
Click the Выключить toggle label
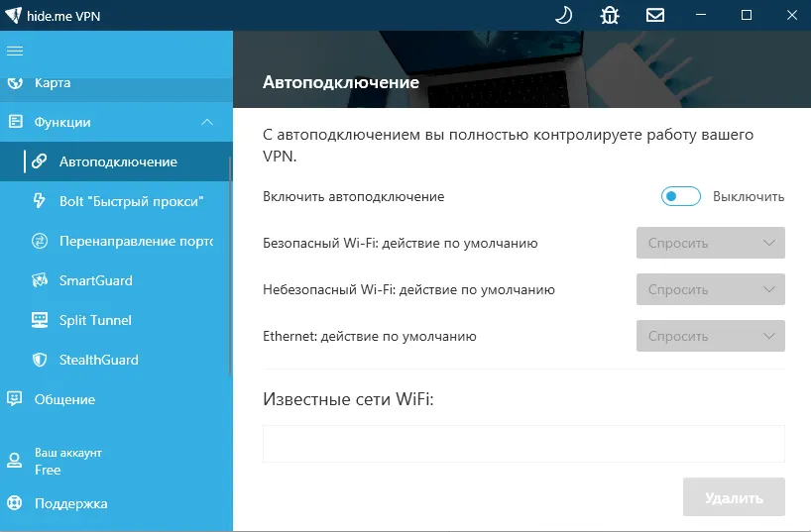749,196
